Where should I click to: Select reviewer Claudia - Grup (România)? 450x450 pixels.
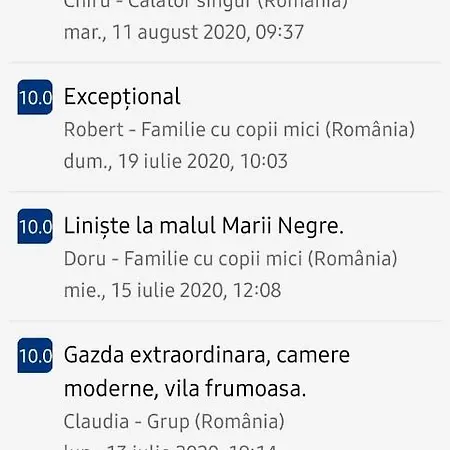pos(174,421)
